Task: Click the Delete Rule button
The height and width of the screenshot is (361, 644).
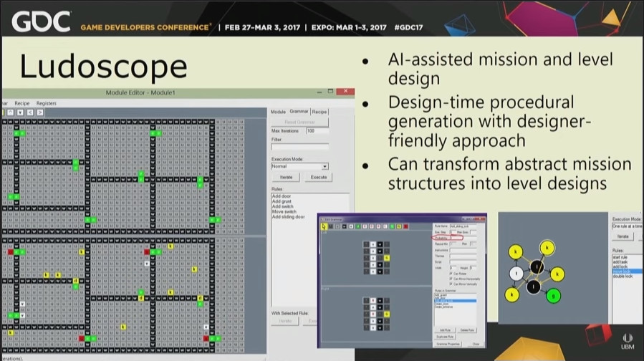Action: [467, 330]
